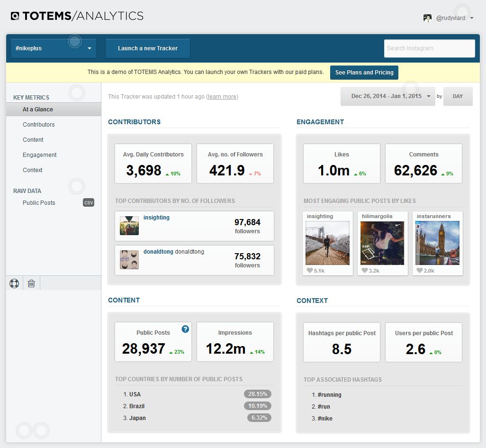The width and height of the screenshot is (486, 448).
Task: Open the @rudyviard account dropdown arrow
Action: 471,18
